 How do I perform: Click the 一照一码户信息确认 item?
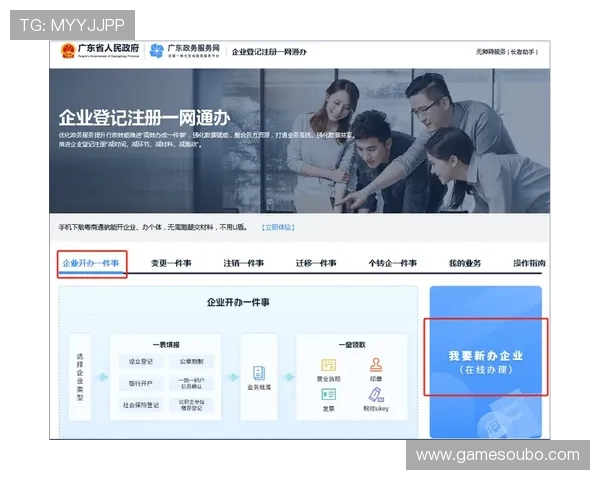point(191,383)
